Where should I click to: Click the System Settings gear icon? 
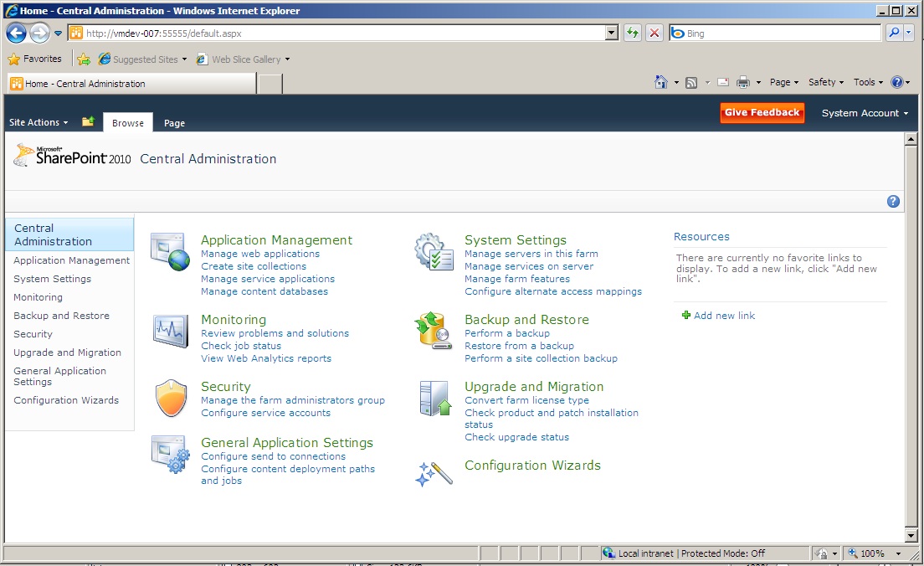coord(434,253)
